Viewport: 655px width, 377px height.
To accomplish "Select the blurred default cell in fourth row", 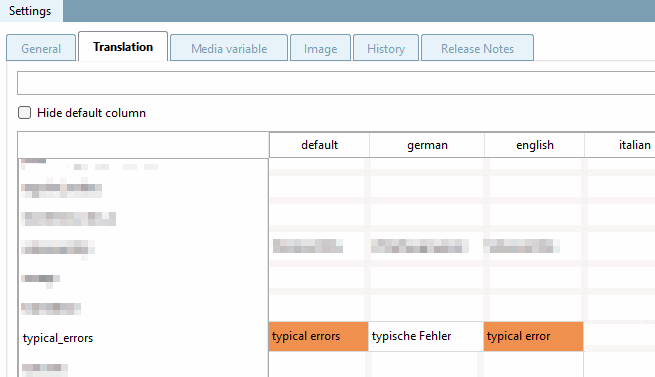I will [308, 246].
